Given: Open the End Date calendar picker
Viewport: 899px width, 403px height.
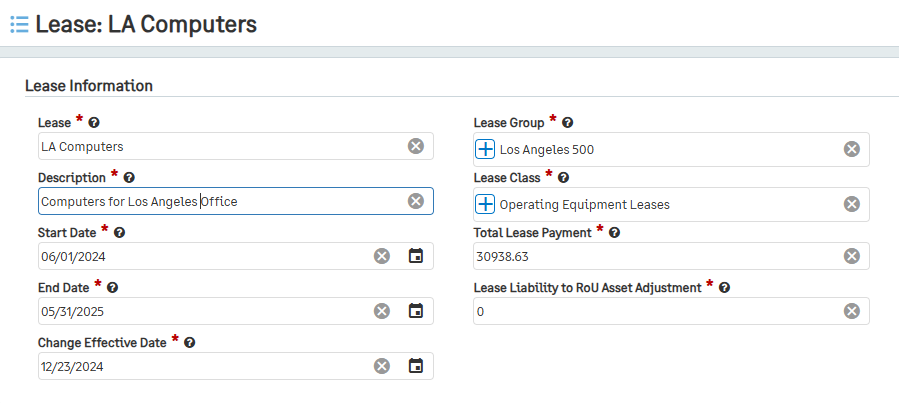Looking at the screenshot, I should click(x=416, y=311).
